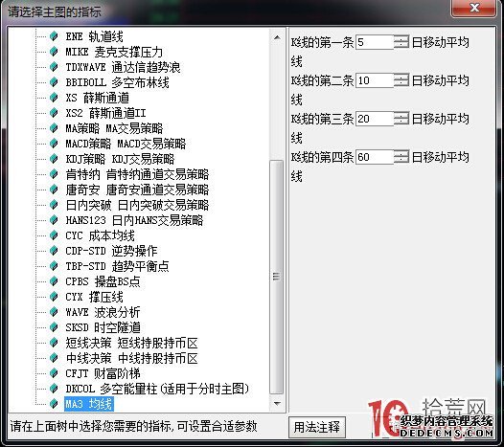
Task: Click the 用法注释 button
Action: pos(317,427)
